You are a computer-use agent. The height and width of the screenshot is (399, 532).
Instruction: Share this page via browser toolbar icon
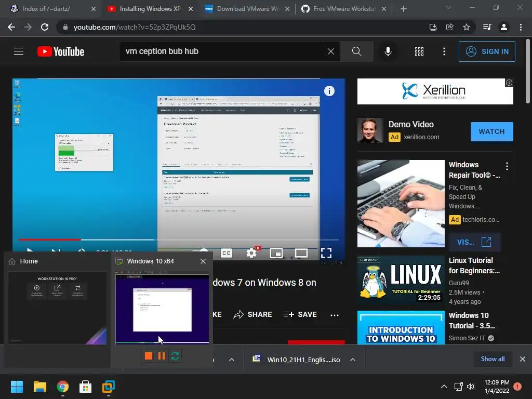coord(450,27)
